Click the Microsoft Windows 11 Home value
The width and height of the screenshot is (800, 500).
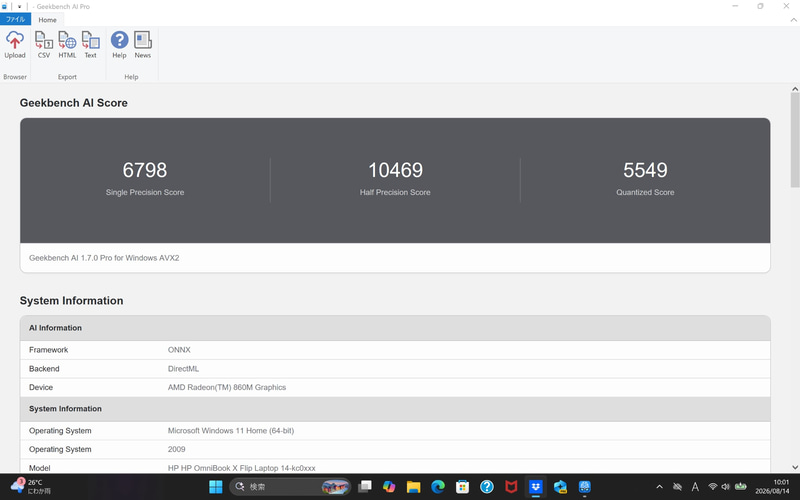[231, 431]
